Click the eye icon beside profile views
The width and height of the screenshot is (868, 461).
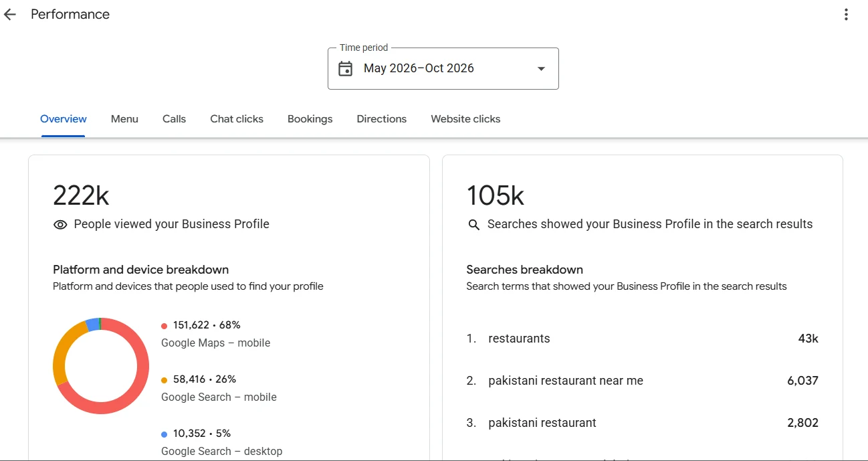coord(60,225)
